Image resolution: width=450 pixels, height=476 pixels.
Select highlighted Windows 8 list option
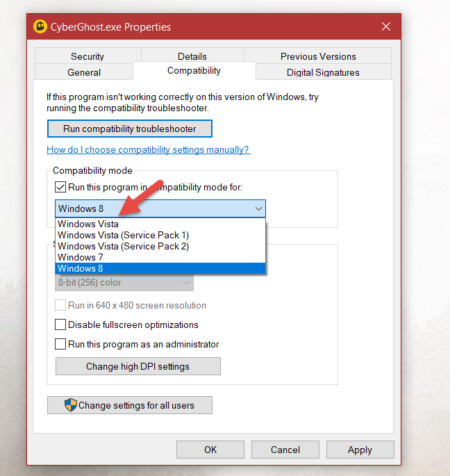[160, 268]
